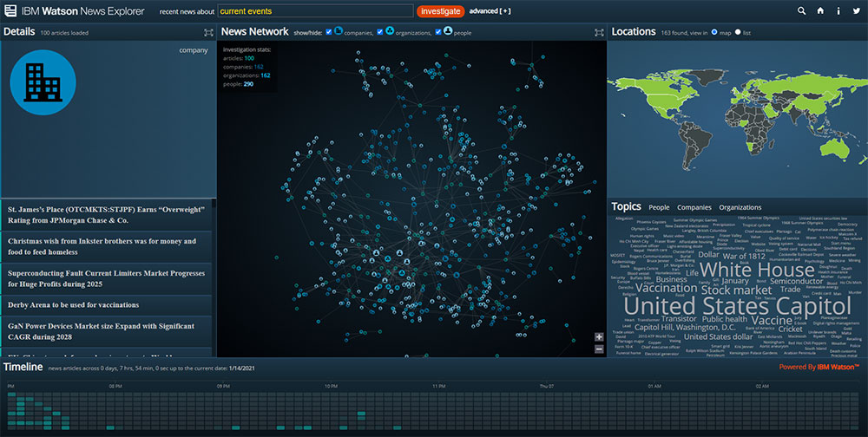Select 'War of 1812' in the topic cloud
868x437 pixels.
(744, 256)
